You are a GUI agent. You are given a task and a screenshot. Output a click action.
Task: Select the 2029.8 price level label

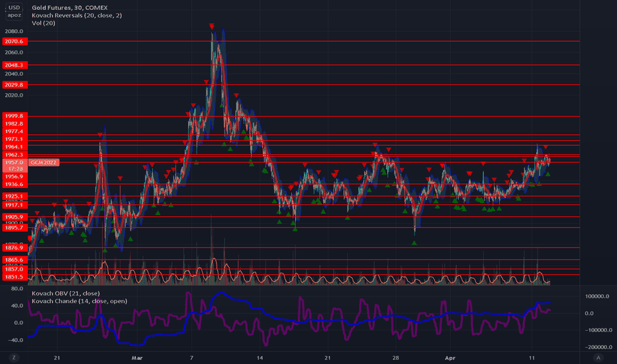(x=15, y=85)
